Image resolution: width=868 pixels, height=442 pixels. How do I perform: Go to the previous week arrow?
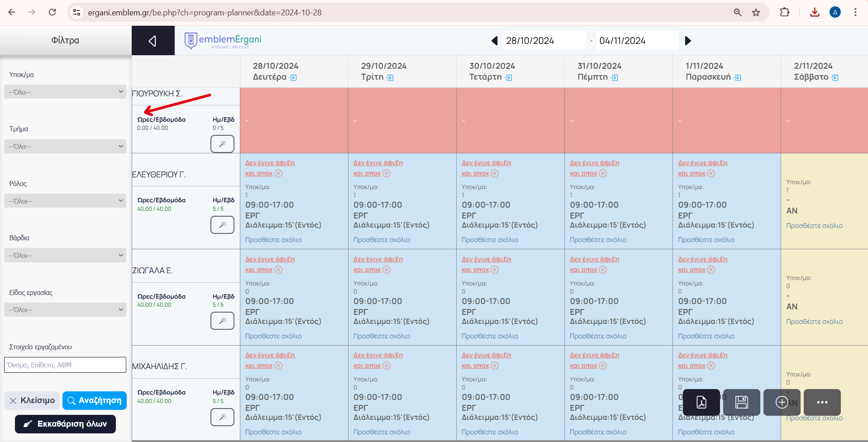tap(495, 41)
